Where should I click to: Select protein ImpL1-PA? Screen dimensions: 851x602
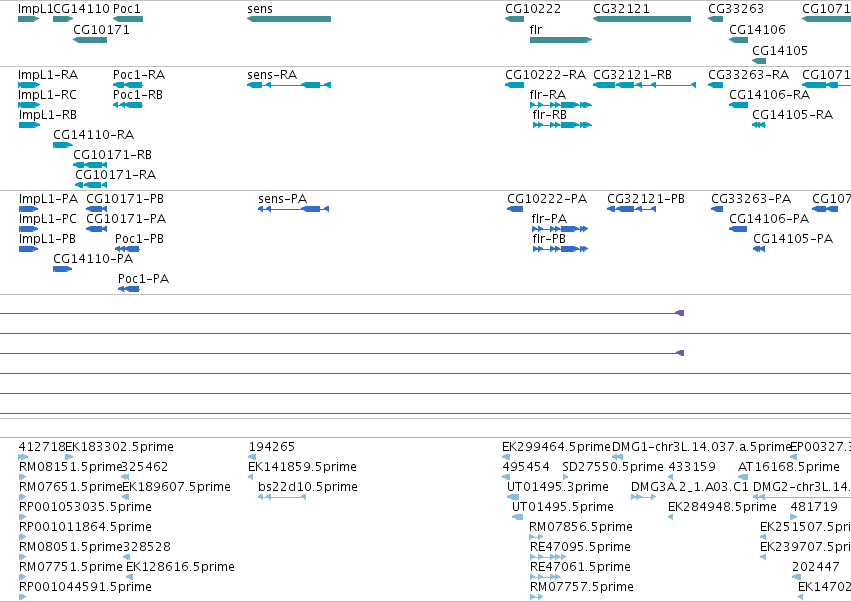coord(48,199)
